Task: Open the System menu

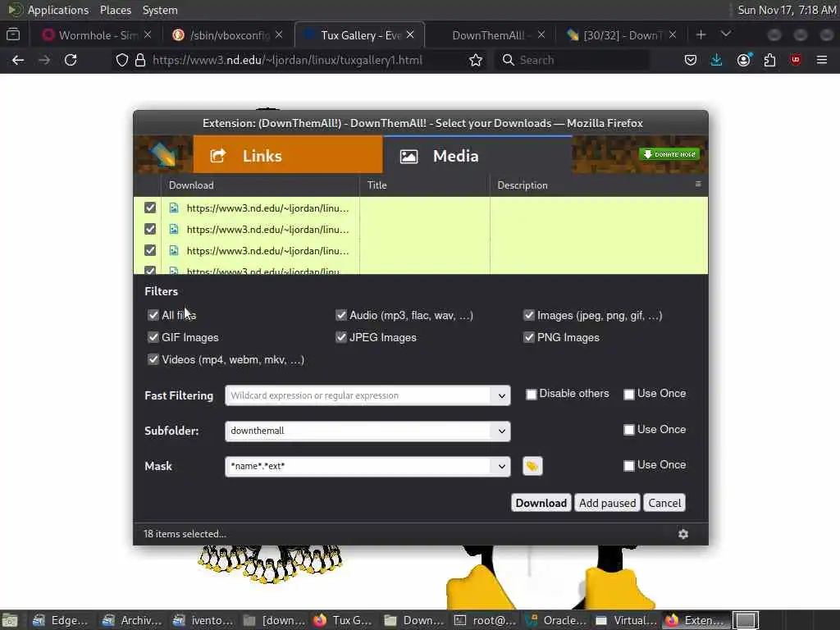Action: point(160,10)
